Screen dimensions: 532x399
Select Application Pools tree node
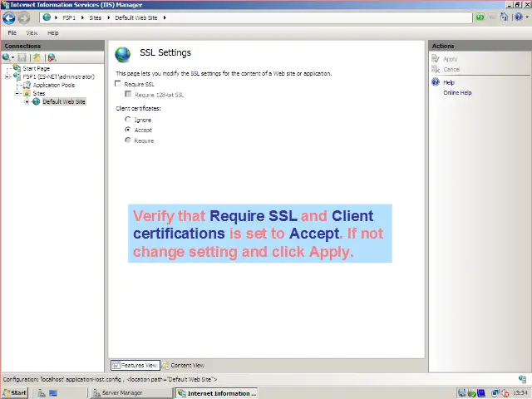[x=53, y=85]
